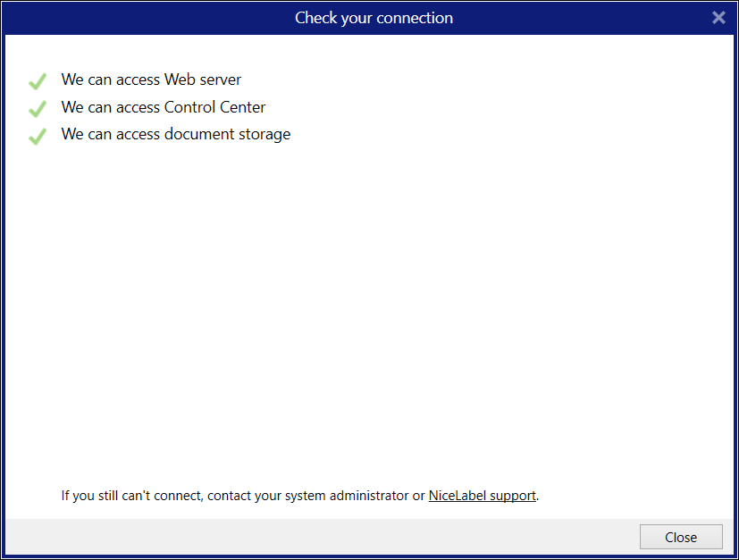Screen dimensions: 739x560
Task: Select the Check your connection title text
Action: coord(374,17)
